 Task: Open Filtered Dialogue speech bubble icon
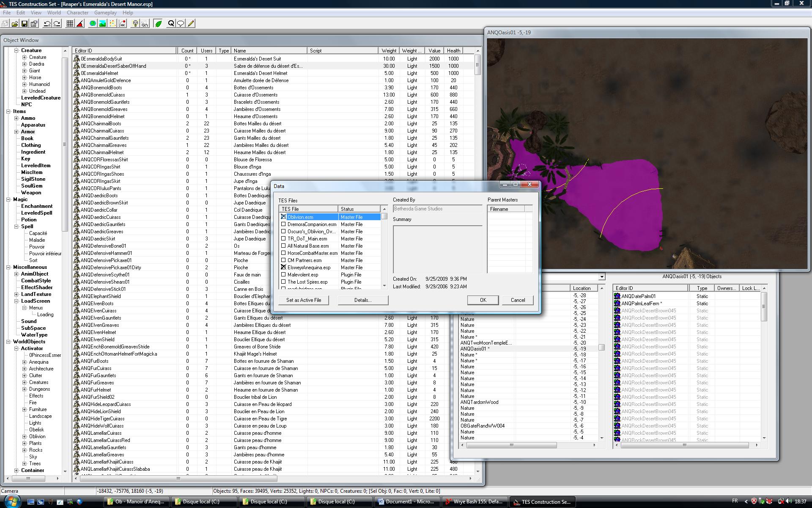(181, 24)
